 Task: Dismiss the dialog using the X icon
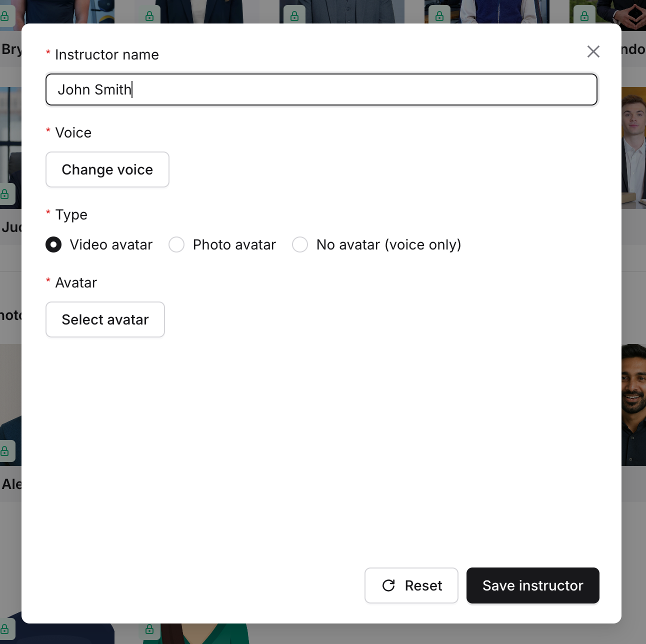[x=593, y=51]
